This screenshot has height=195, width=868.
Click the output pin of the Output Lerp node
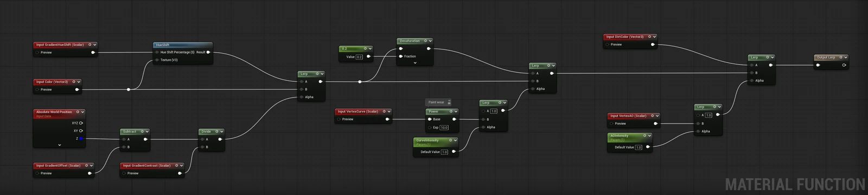pyautogui.click(x=844, y=65)
